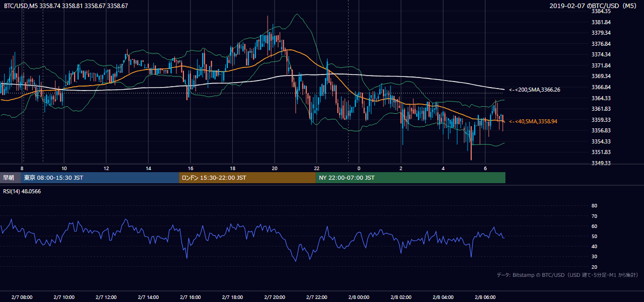Click price axis label 3356.83
Viewport: 644px width, 302px height.
point(601,130)
